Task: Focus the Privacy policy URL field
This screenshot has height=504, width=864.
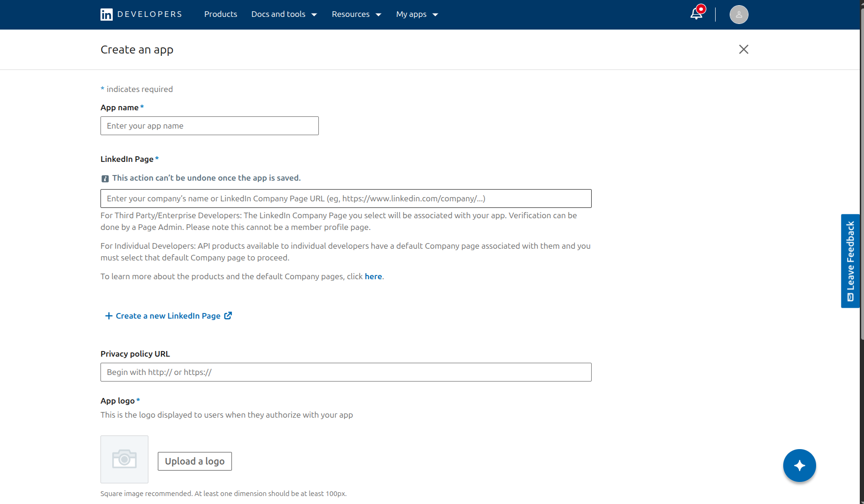Action: (346, 372)
